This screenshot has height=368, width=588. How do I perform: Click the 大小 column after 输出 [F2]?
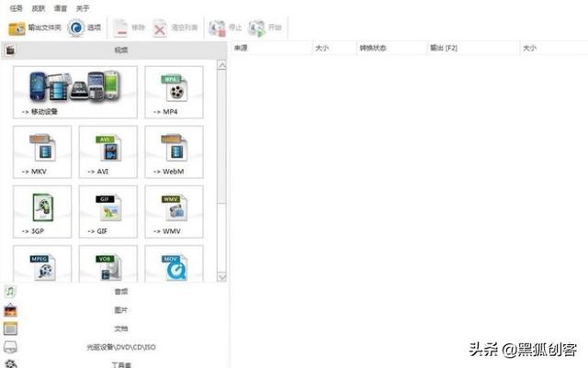click(x=554, y=48)
